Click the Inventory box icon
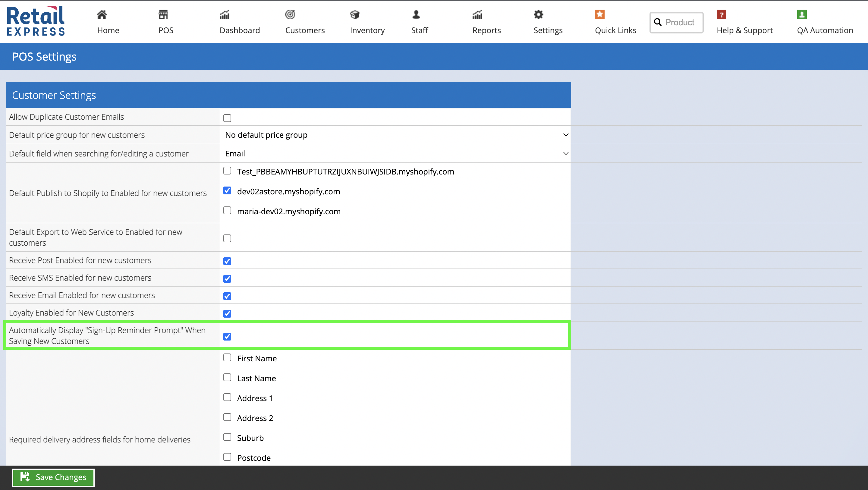 (x=354, y=15)
